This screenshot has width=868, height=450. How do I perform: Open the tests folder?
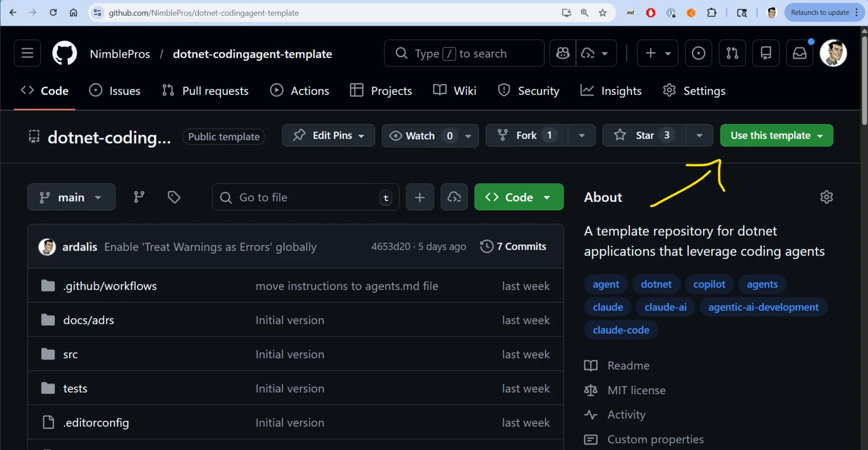[75, 389]
